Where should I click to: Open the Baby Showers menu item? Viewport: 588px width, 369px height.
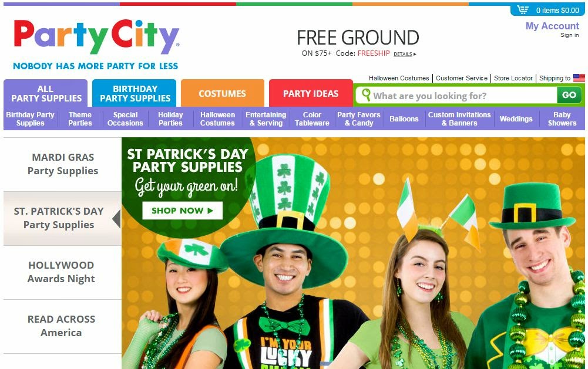(x=562, y=119)
